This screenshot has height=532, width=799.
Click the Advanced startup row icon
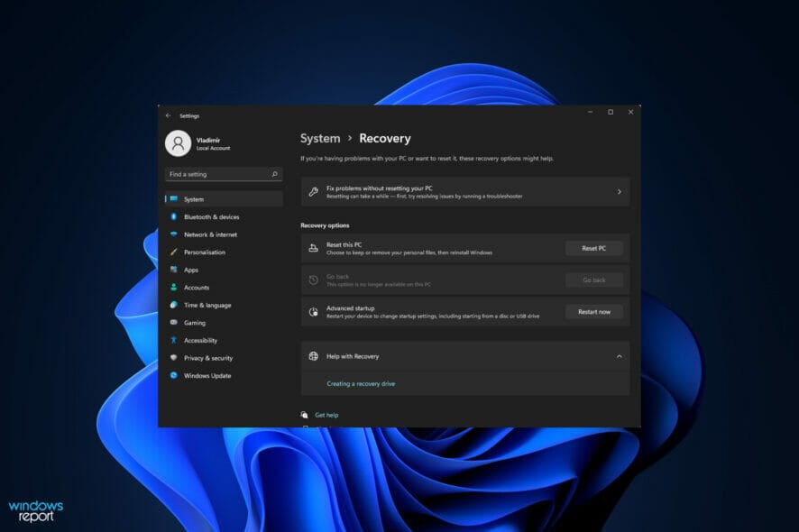pyautogui.click(x=314, y=312)
